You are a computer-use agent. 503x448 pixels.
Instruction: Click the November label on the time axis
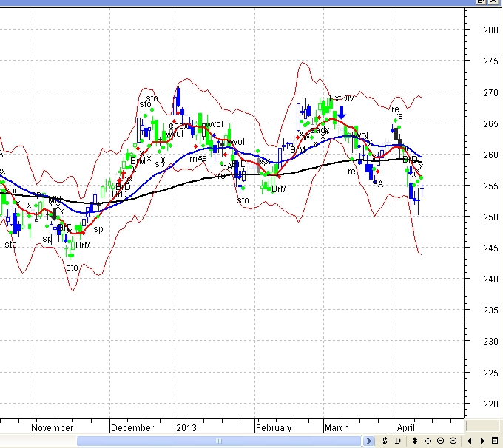(53, 427)
